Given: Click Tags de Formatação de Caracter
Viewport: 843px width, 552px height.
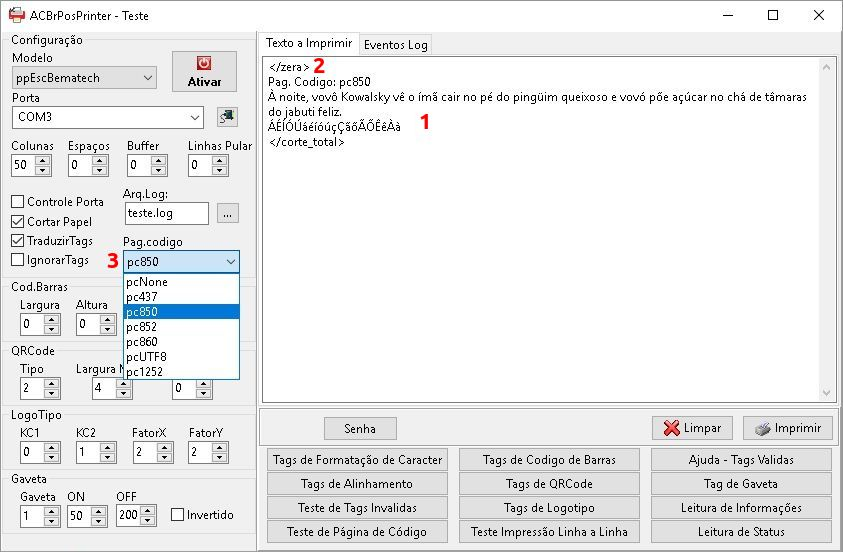Looking at the screenshot, I should click(358, 460).
